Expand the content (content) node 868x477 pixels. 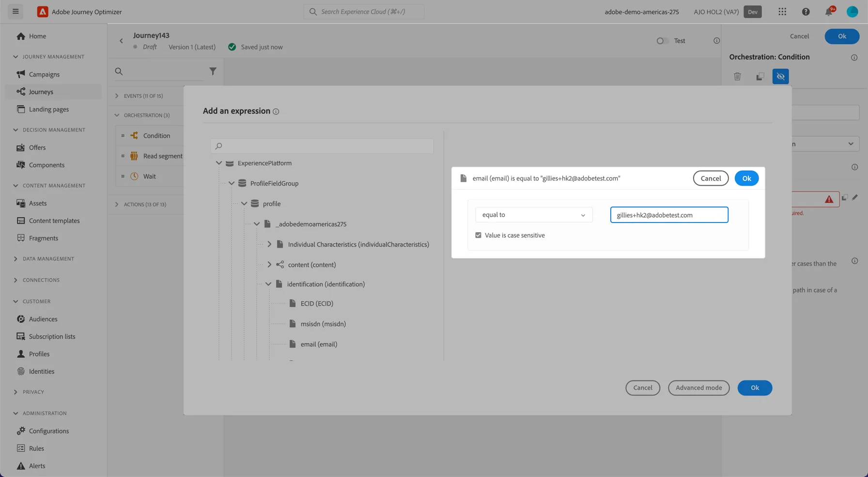pos(269,265)
